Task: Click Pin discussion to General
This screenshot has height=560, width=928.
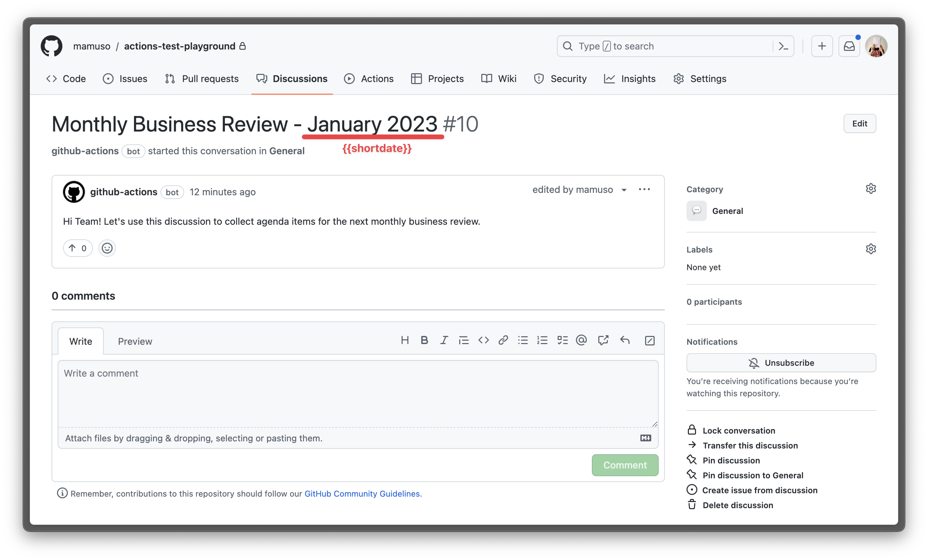Action: tap(745, 475)
